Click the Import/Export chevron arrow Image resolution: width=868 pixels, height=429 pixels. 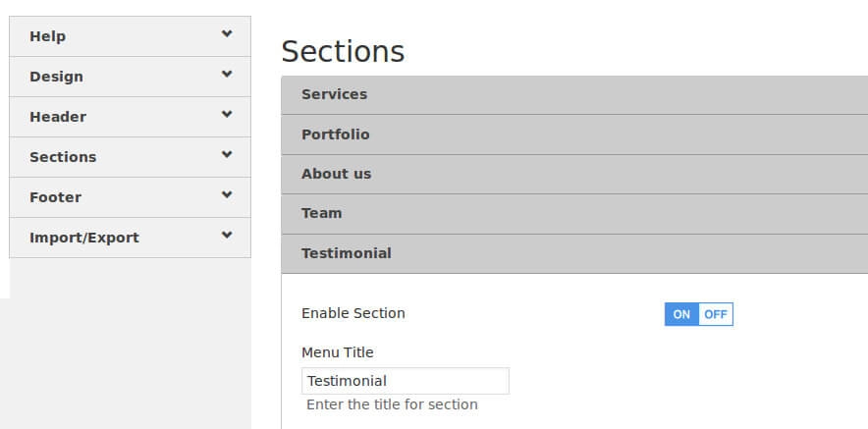[227, 236]
